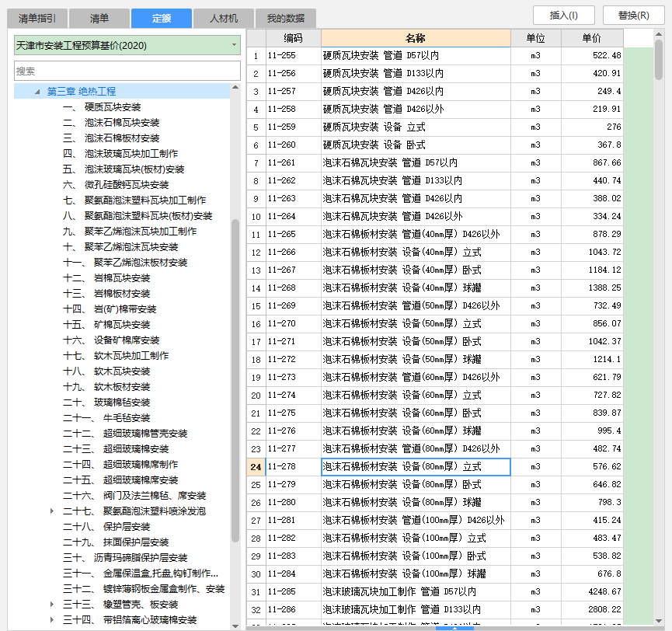This screenshot has width=672, height=631.
Task: Select 十三、岩棉板材安装 in the tree
Action: [122, 294]
